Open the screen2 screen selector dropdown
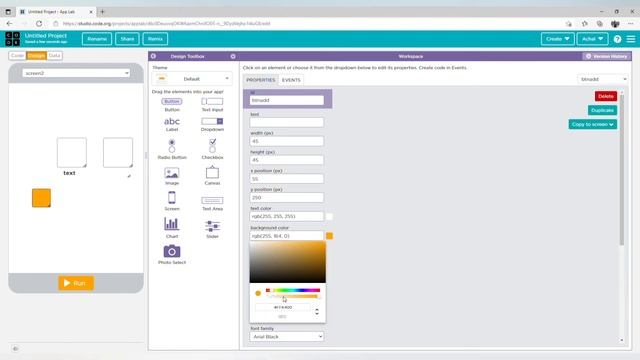640x360 pixels. tap(76, 73)
